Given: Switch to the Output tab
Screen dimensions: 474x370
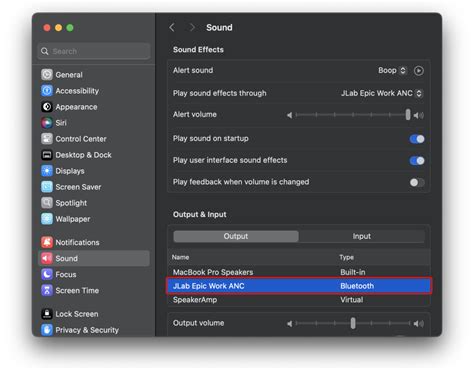Looking at the screenshot, I should pyautogui.click(x=236, y=236).
